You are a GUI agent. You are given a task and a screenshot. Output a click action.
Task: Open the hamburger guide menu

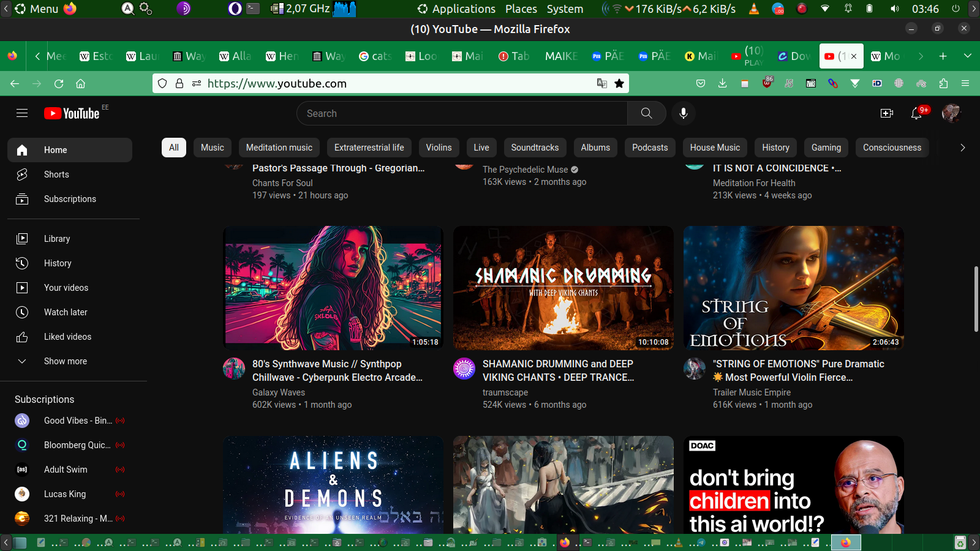[x=22, y=113]
